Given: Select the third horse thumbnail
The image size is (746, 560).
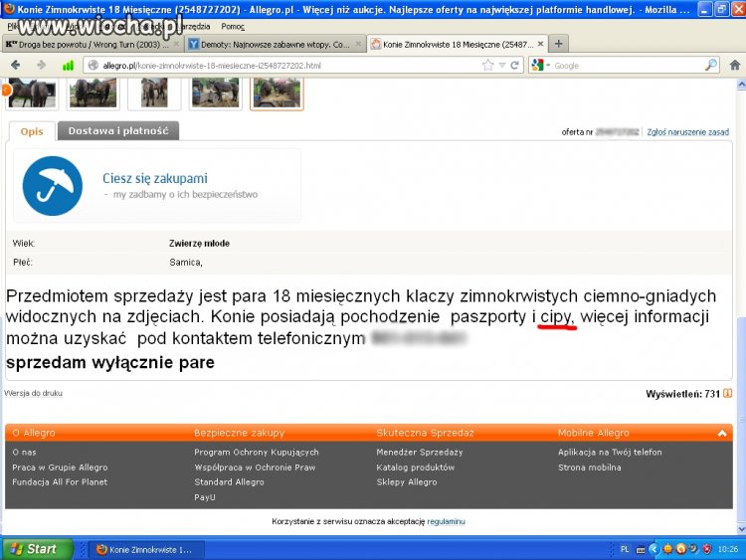Looking at the screenshot, I should click(x=154, y=93).
